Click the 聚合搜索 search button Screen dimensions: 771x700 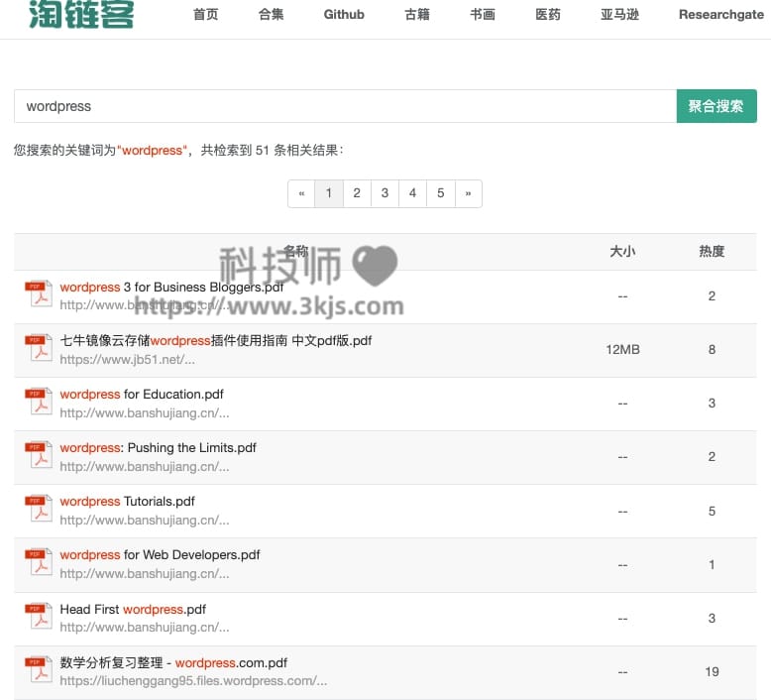(716, 106)
